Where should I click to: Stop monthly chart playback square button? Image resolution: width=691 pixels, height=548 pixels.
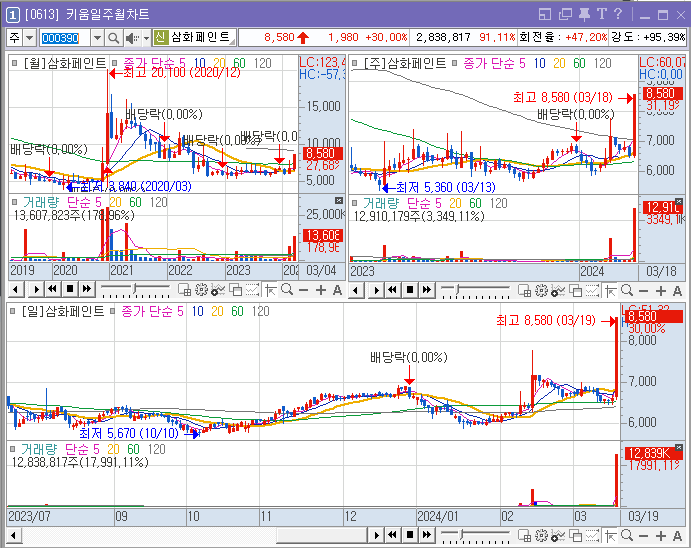[70, 289]
